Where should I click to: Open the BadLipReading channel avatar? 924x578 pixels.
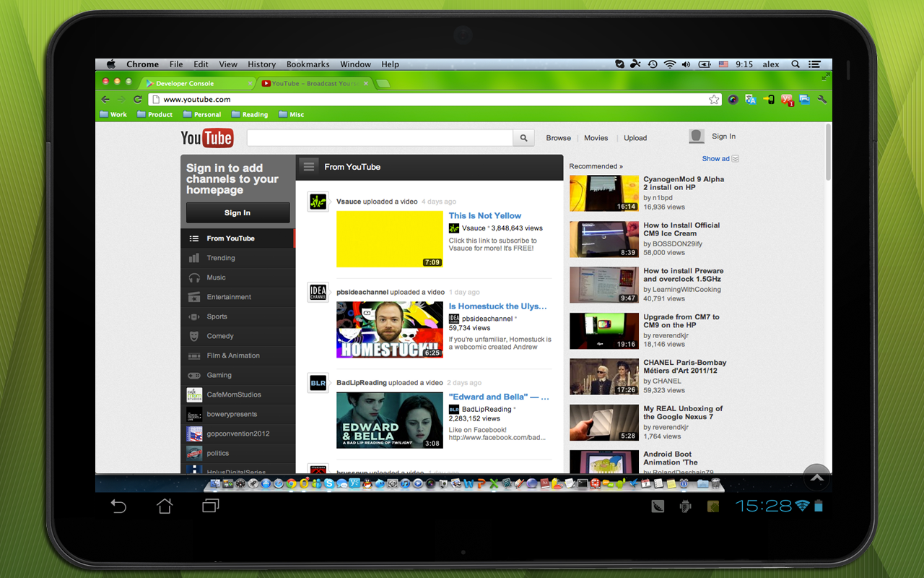tap(318, 383)
